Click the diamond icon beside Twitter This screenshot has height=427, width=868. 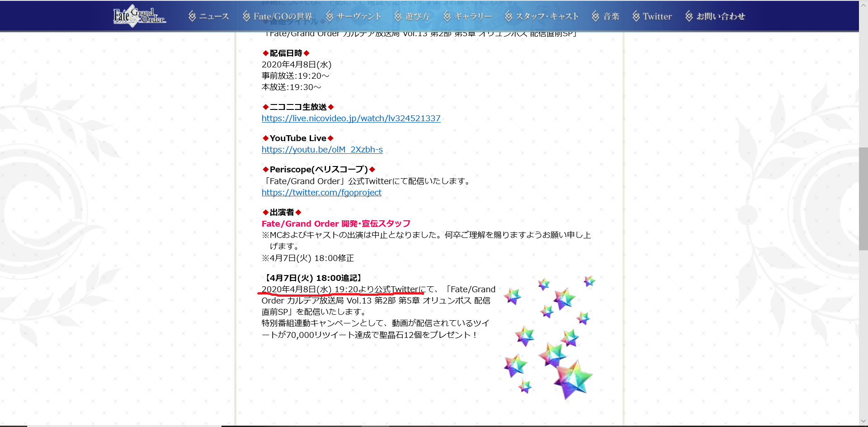636,16
